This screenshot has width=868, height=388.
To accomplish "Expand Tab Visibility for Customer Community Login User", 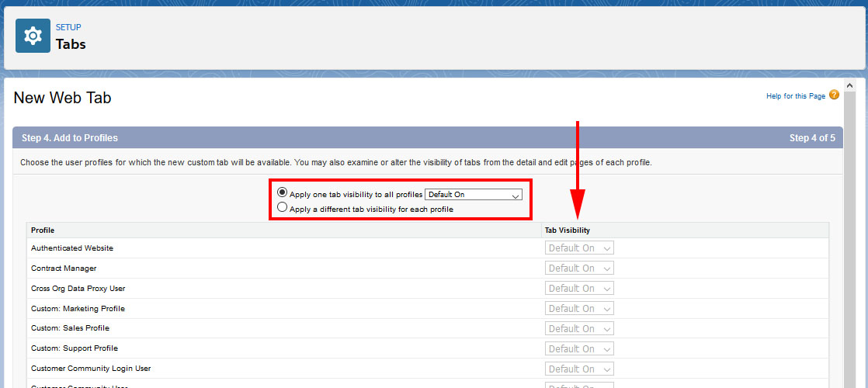I will [579, 369].
